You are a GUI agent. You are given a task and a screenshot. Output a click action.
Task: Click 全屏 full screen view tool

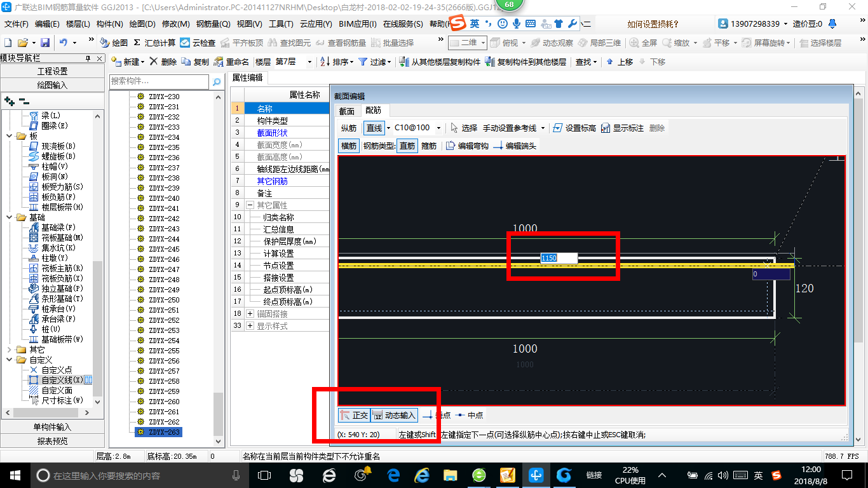click(643, 43)
